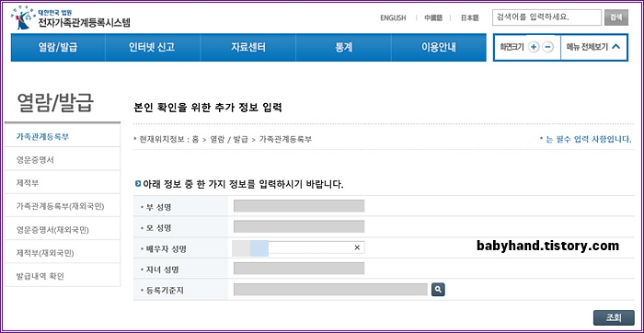This screenshot has width=644, height=333.
Task: Open the 이용안내 menu
Action: pyautogui.click(x=439, y=47)
